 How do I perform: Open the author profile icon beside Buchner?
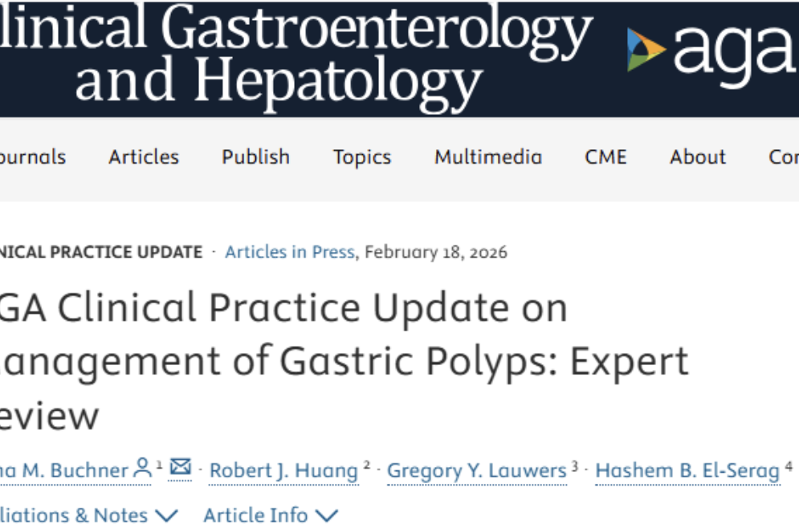pyautogui.click(x=143, y=468)
